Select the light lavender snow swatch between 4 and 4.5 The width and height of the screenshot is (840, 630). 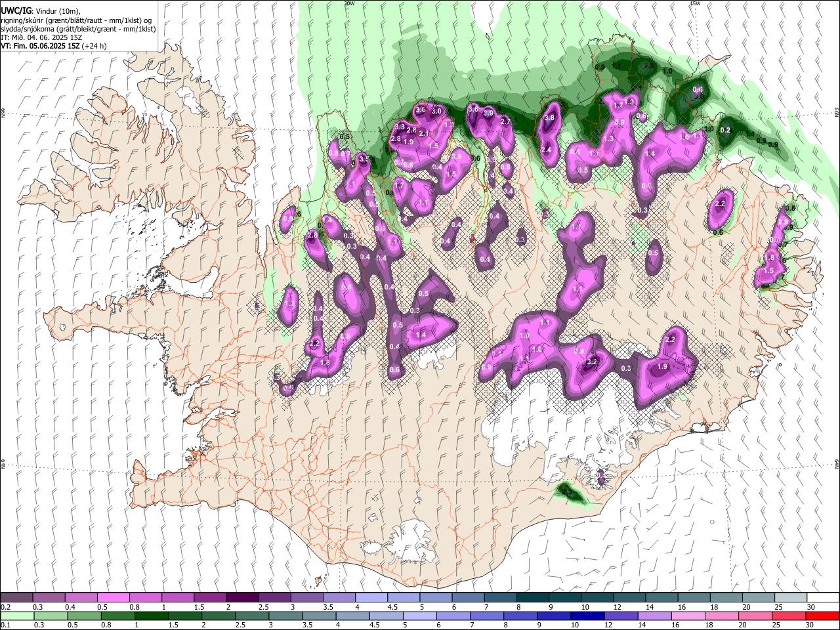[371, 597]
